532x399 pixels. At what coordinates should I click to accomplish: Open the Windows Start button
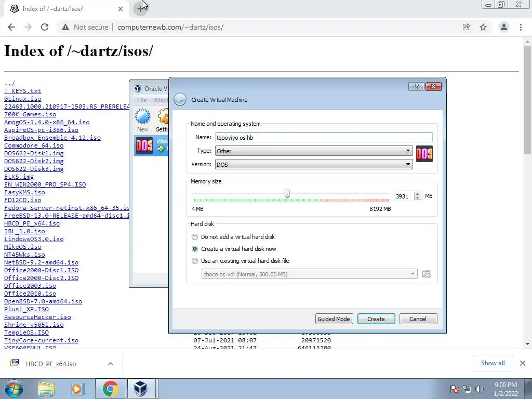pos(14,389)
